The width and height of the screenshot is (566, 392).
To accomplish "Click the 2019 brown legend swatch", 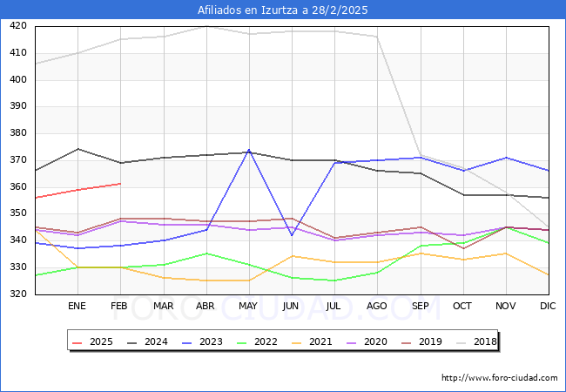I will pos(406,342).
